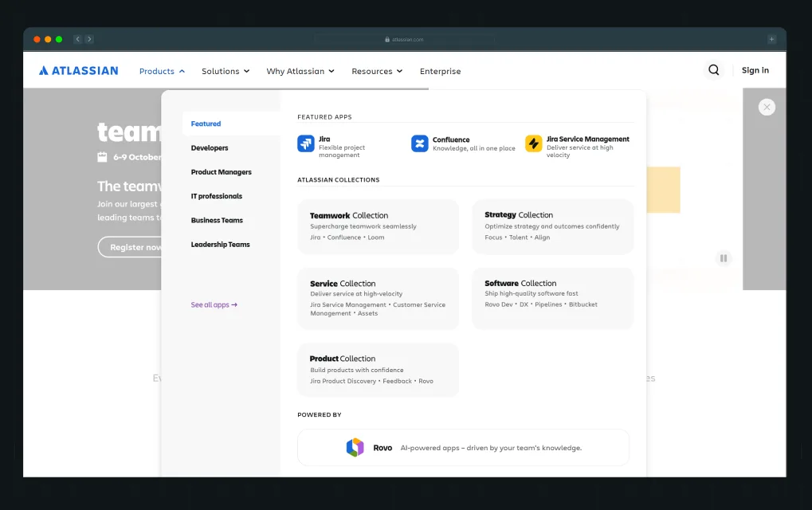Go back with the browser back arrow
812x510 pixels.
77,39
